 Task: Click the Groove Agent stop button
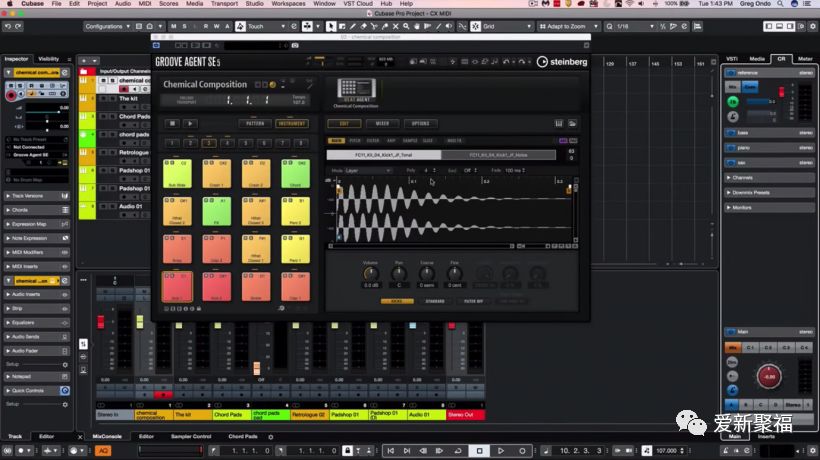173,124
